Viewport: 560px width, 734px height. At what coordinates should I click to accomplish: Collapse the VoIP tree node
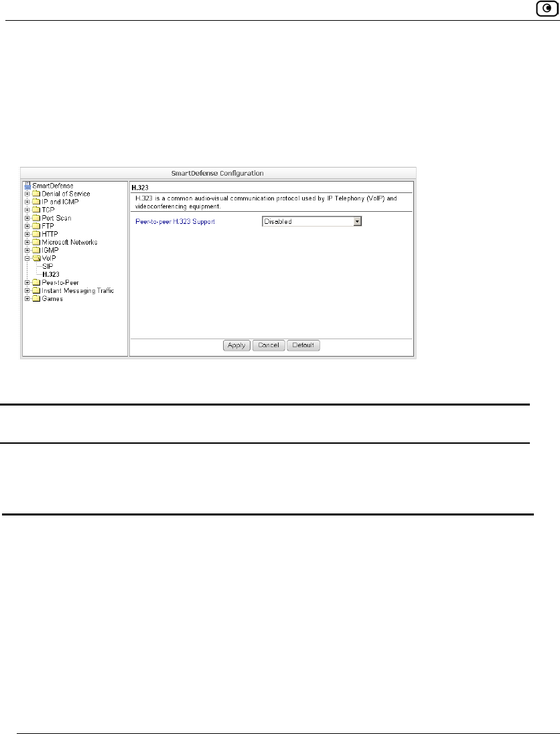(27, 258)
